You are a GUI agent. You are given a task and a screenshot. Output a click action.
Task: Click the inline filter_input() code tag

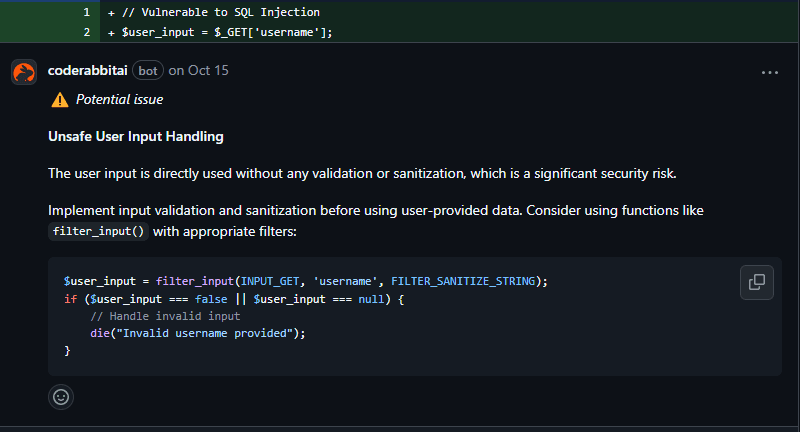click(x=99, y=231)
